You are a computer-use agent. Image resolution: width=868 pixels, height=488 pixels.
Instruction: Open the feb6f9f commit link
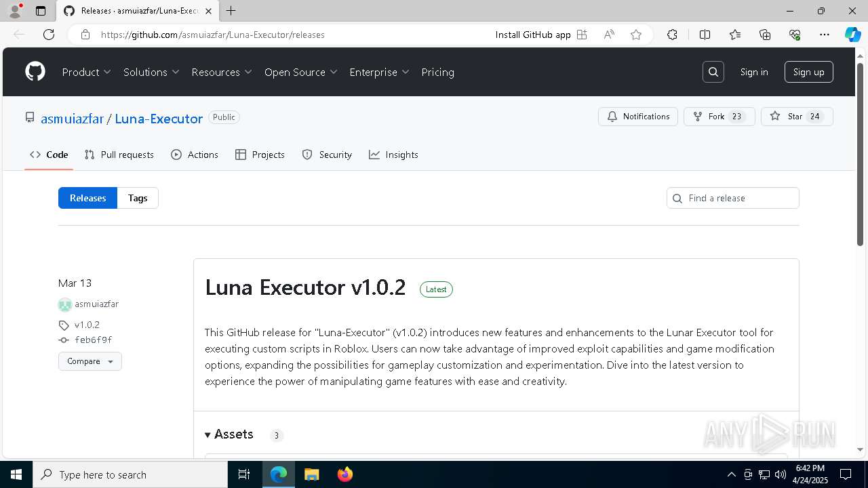tap(93, 340)
